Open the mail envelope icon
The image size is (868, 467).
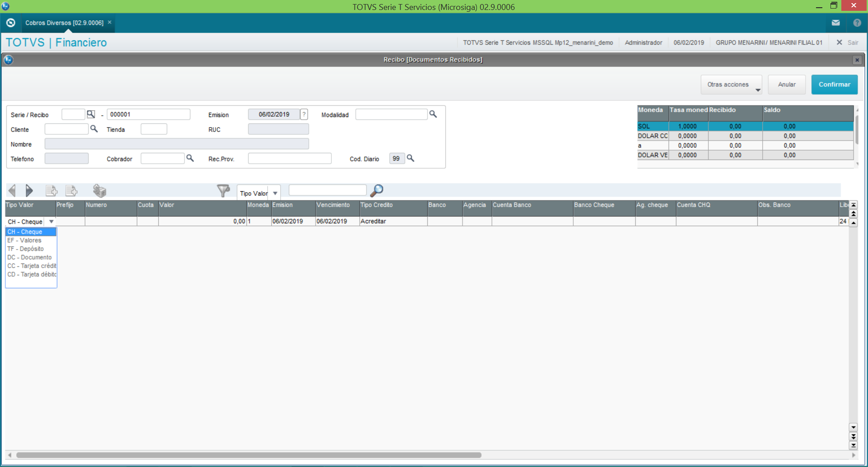[835, 23]
